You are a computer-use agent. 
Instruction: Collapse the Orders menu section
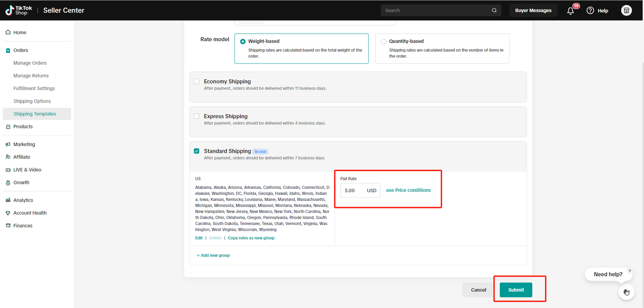21,50
